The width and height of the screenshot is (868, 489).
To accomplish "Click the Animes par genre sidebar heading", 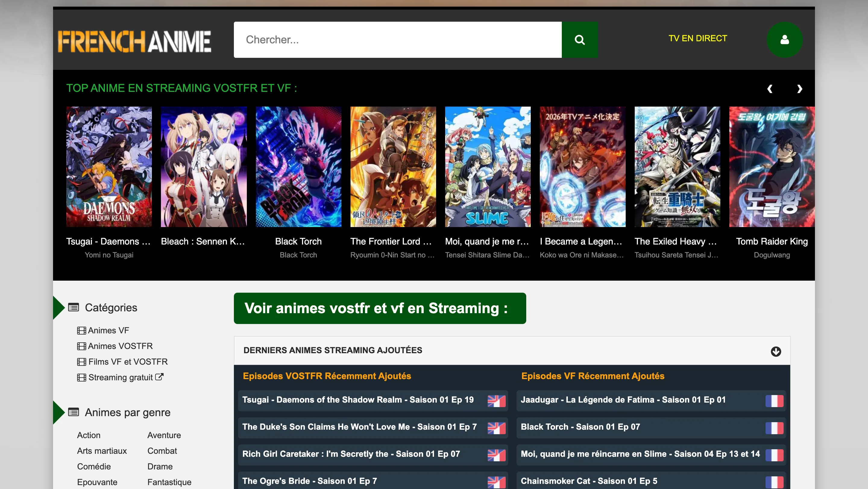I will [128, 412].
